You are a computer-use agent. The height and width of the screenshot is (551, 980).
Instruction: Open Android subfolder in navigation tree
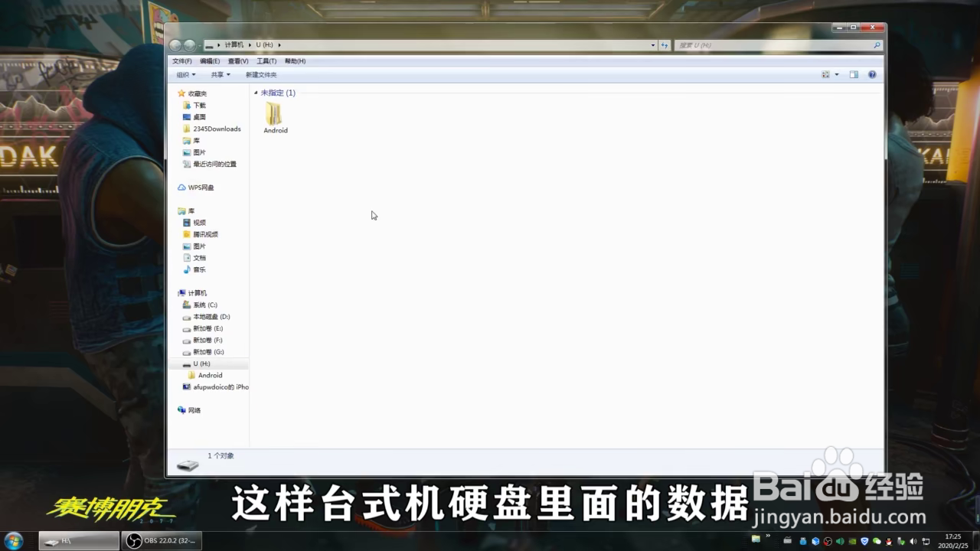(x=205, y=375)
